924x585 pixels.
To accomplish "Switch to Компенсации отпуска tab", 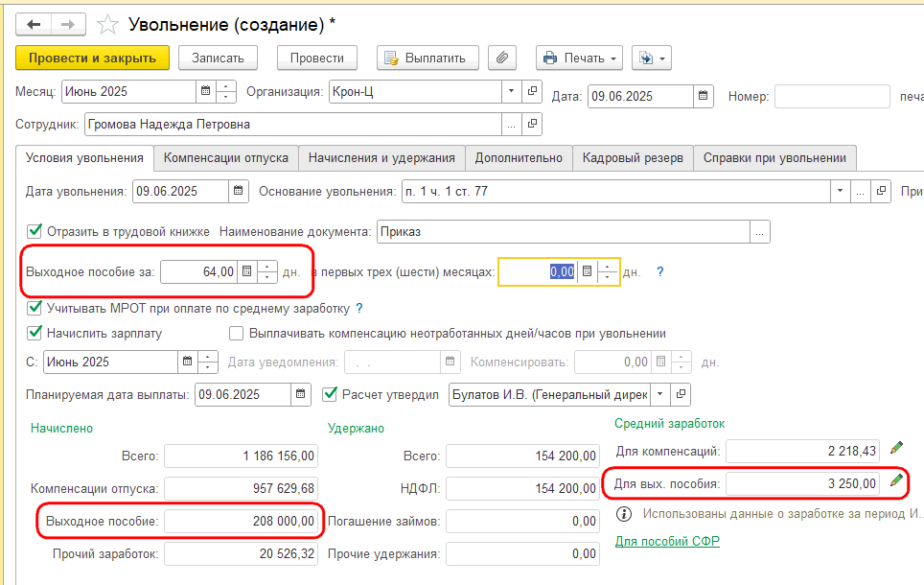I will click(x=226, y=158).
